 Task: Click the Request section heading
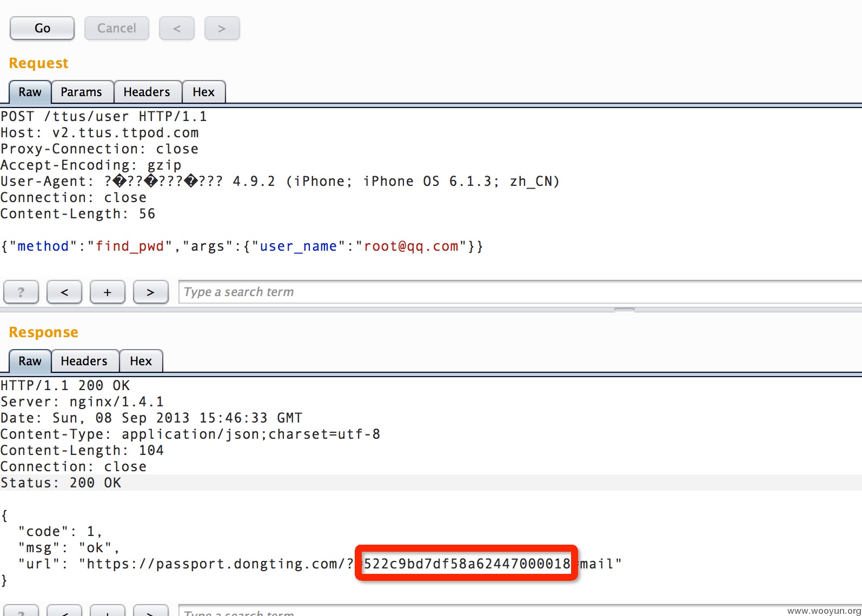click(x=39, y=63)
